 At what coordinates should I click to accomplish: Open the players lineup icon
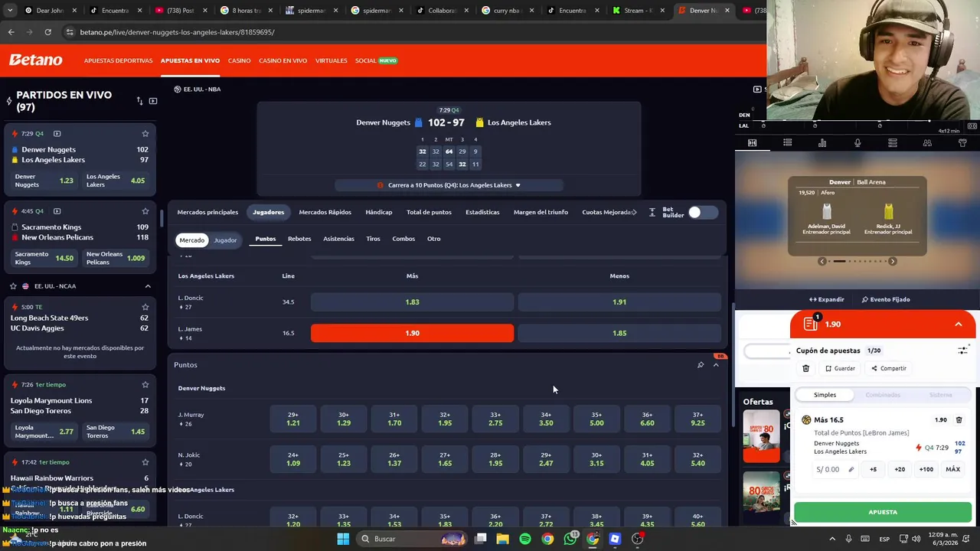[927, 143]
